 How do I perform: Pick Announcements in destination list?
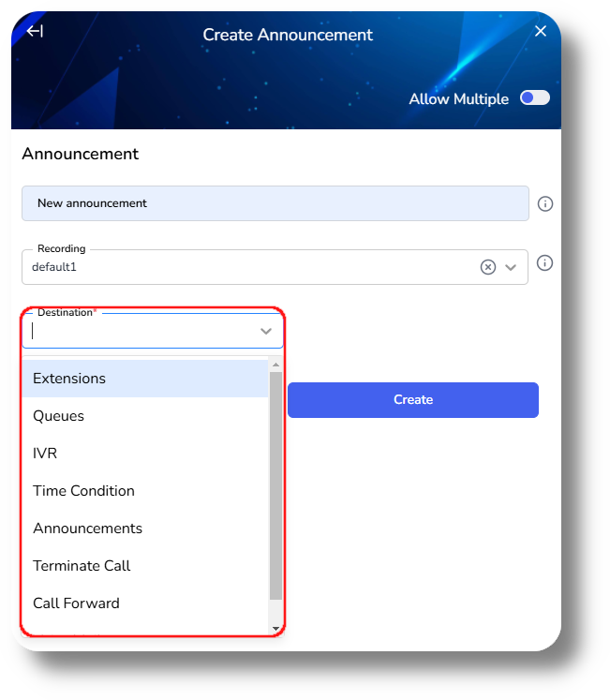(x=145, y=529)
